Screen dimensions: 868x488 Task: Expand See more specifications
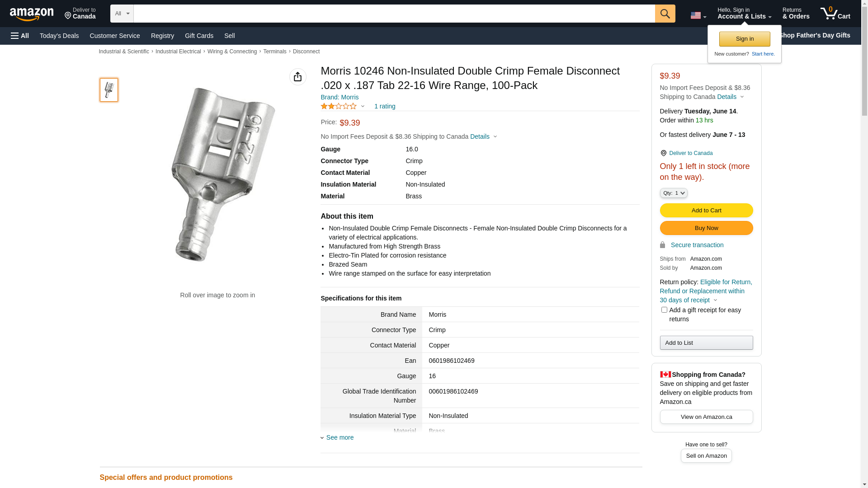[340, 437]
